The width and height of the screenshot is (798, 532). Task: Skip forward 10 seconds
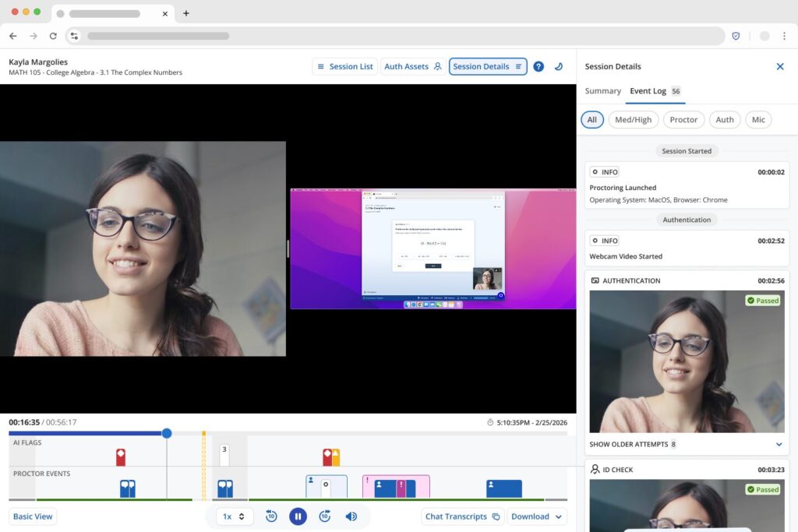tap(325, 516)
